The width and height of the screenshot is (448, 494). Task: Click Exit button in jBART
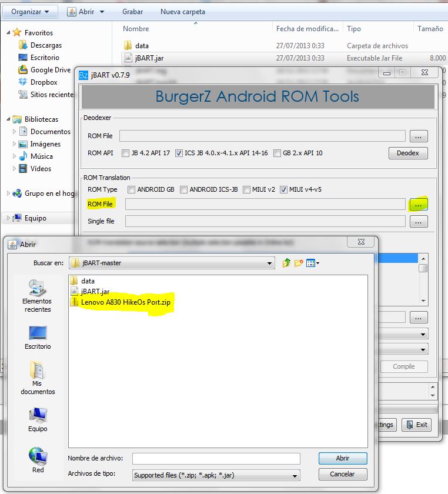pyautogui.click(x=416, y=425)
